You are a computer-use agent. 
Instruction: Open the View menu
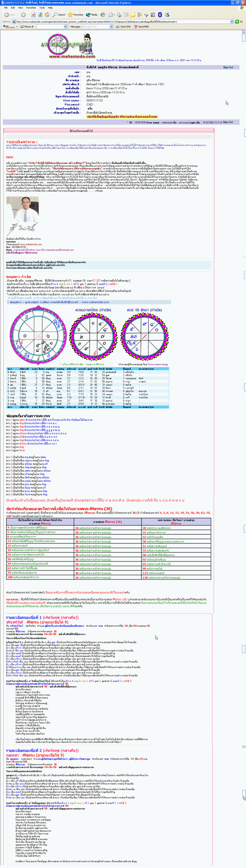click(x=20, y=8)
